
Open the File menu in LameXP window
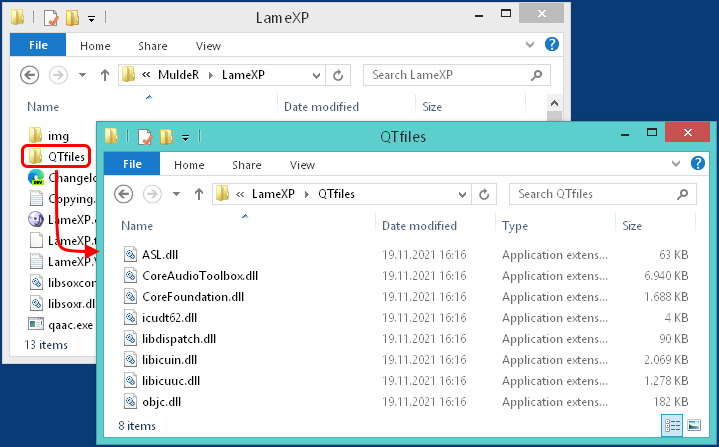tap(38, 45)
